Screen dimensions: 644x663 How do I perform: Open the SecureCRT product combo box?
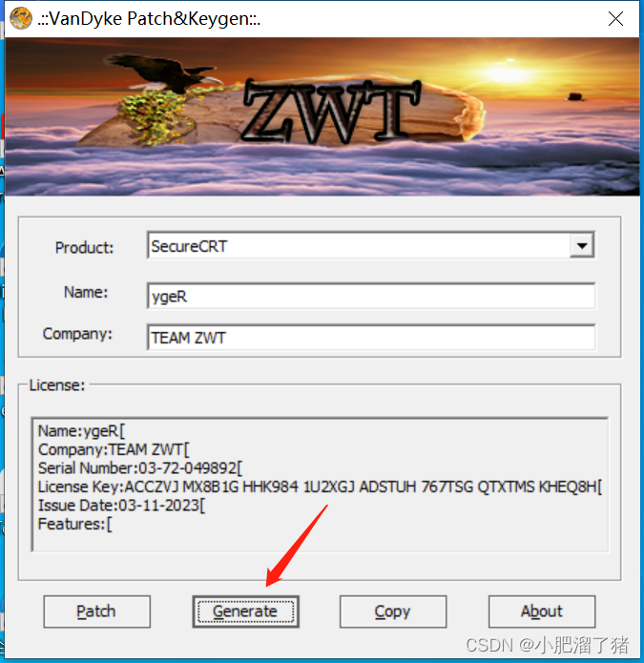point(371,245)
